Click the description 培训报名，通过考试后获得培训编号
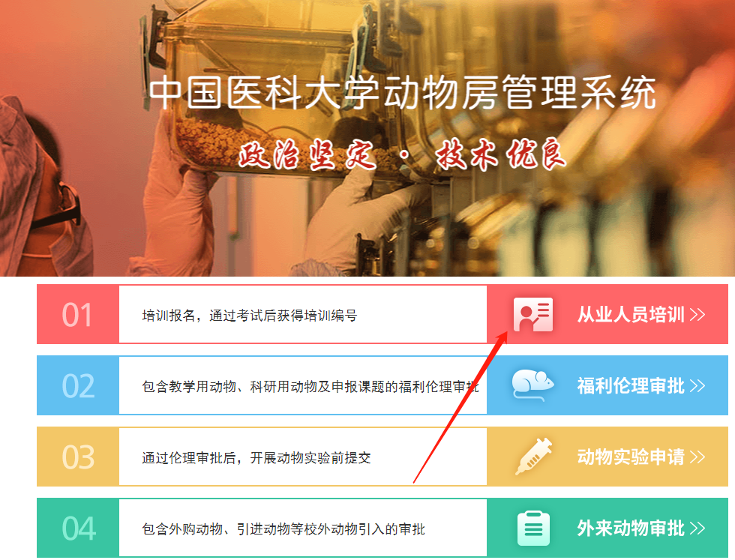735x560 pixels. (x=249, y=316)
